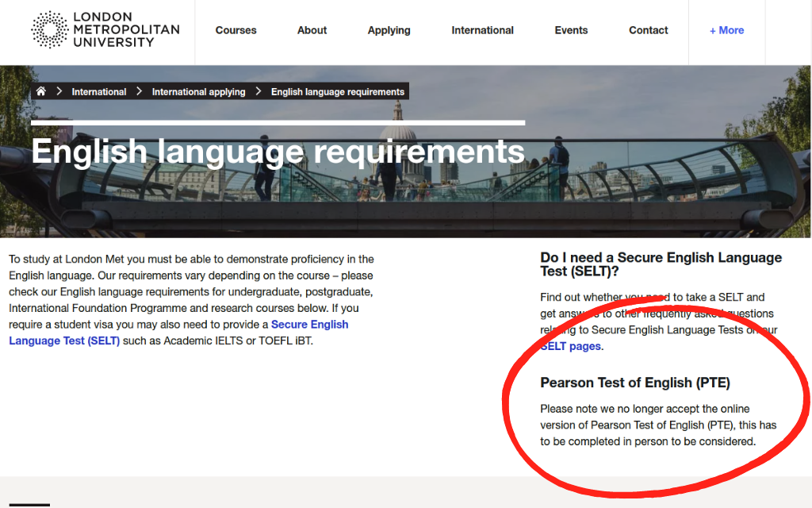Open the Contact page from navigation
812x508 pixels.
point(648,30)
